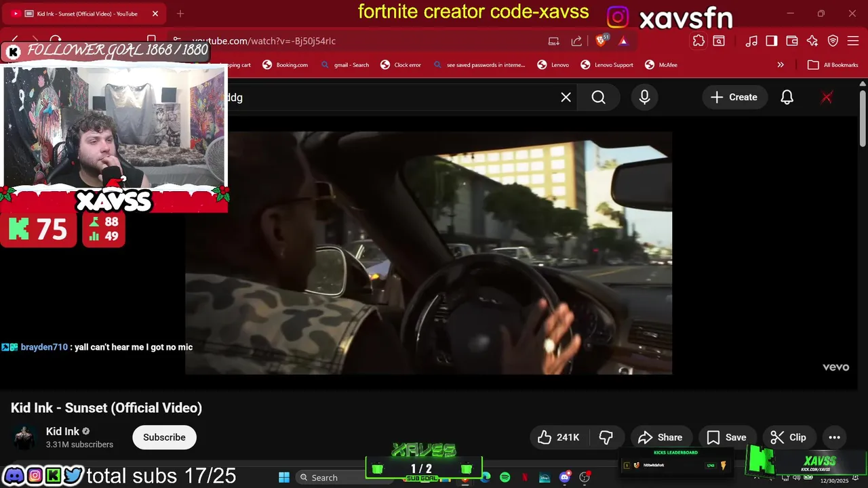Save the video to a playlist

(726, 438)
